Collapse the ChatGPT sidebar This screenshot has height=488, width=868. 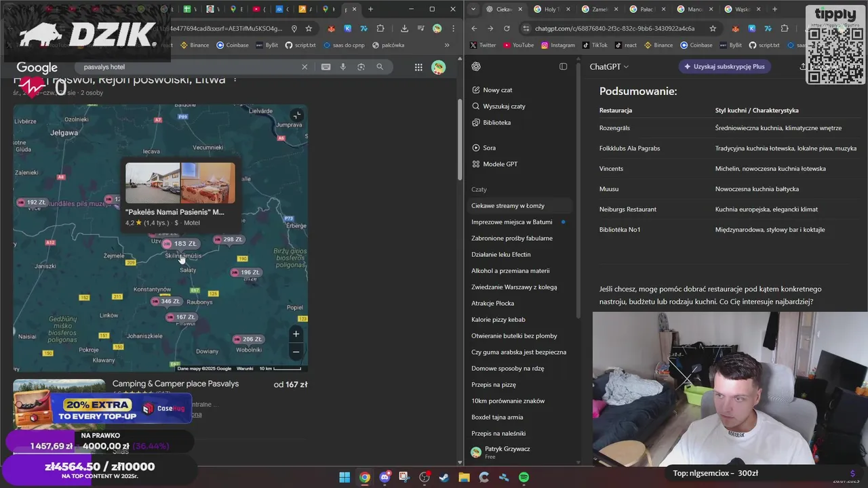563,66
